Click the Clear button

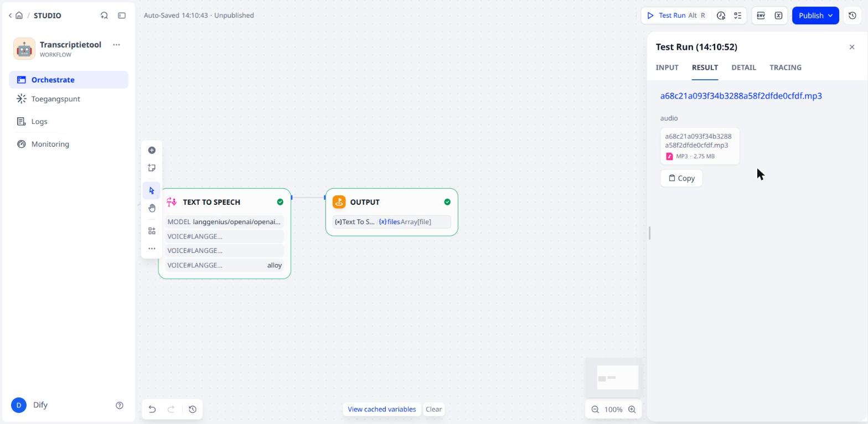pos(434,410)
